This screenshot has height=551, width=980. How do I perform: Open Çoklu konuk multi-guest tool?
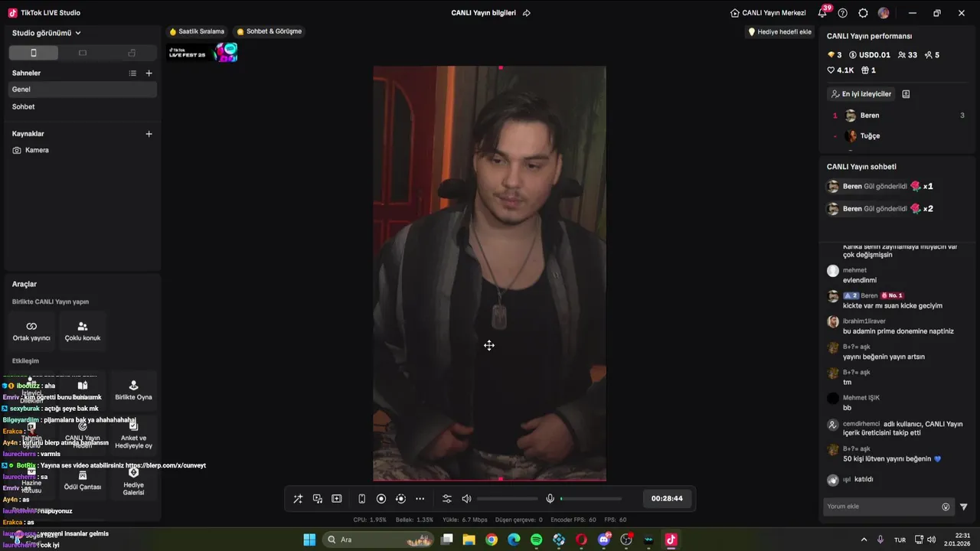tap(83, 331)
